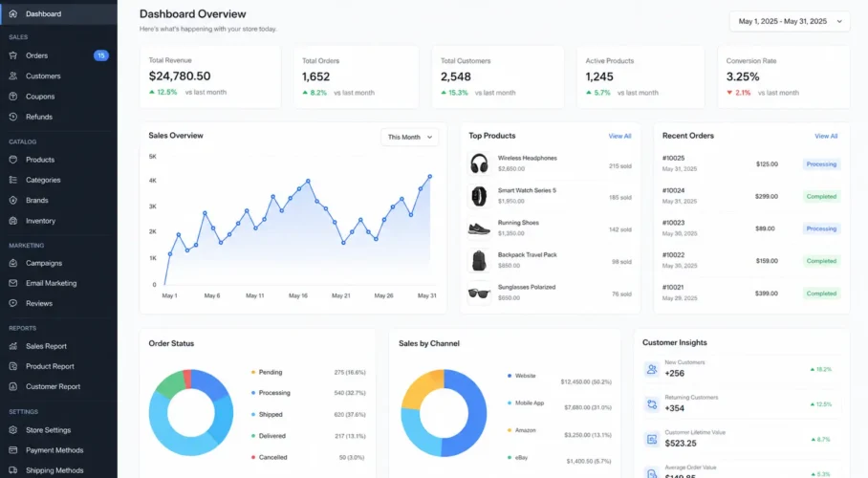Viewport: 868px width, 478px height.
Task: Select Store Settings in sidebar
Action: pyautogui.click(x=58, y=430)
